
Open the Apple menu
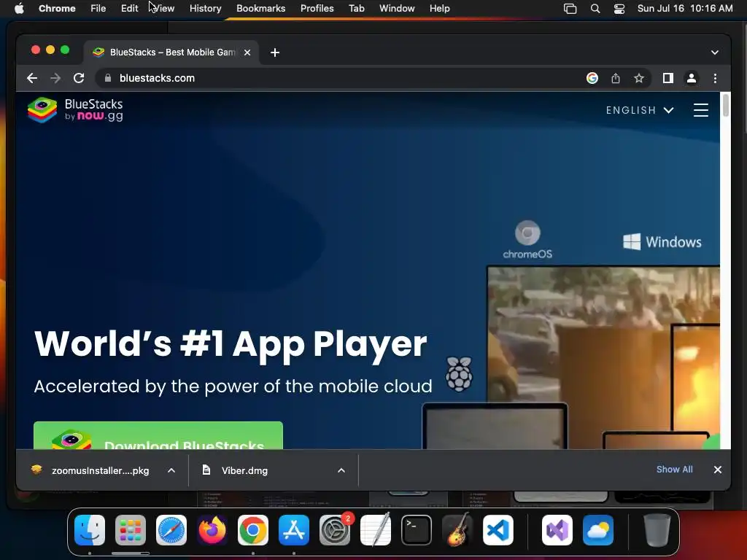pyautogui.click(x=19, y=9)
